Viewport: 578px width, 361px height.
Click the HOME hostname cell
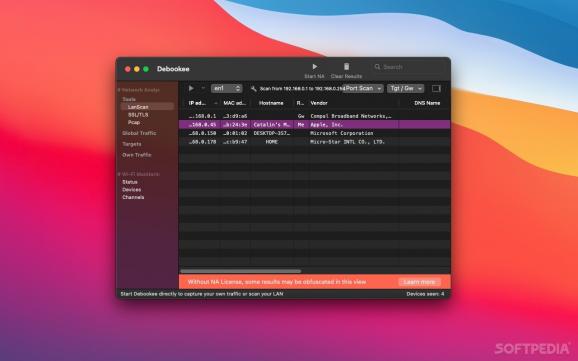[x=272, y=142]
